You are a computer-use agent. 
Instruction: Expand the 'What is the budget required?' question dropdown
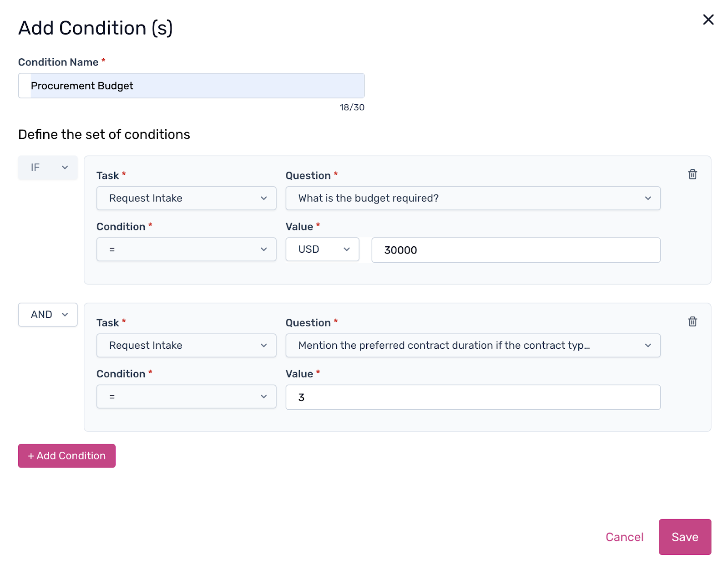472,198
